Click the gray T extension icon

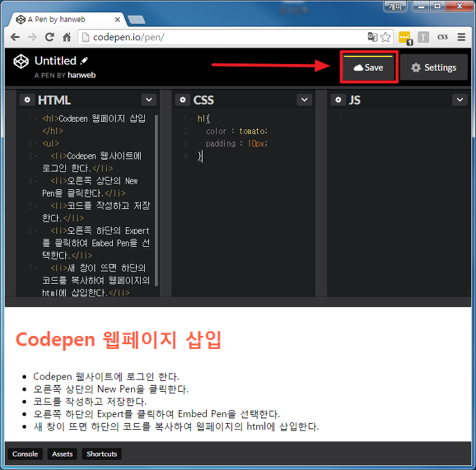(x=423, y=37)
